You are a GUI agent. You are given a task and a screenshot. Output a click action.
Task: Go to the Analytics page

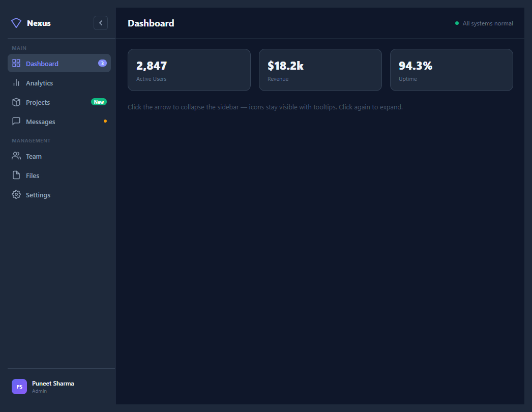pos(59,83)
